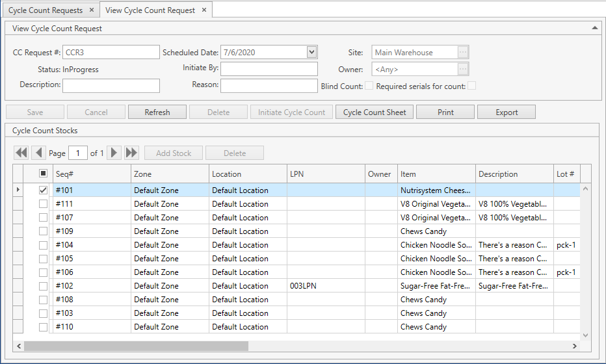Open Site lookup ellipsis button
This screenshot has width=606, height=364.
pyautogui.click(x=463, y=53)
